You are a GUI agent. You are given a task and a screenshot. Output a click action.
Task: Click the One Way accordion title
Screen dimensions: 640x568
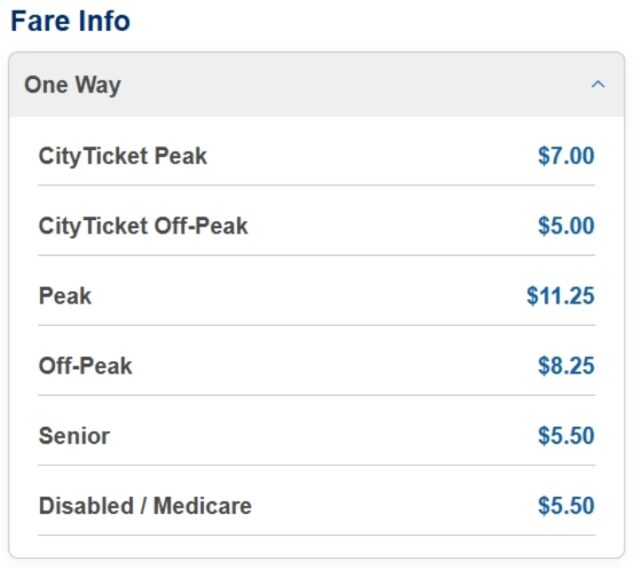72,85
